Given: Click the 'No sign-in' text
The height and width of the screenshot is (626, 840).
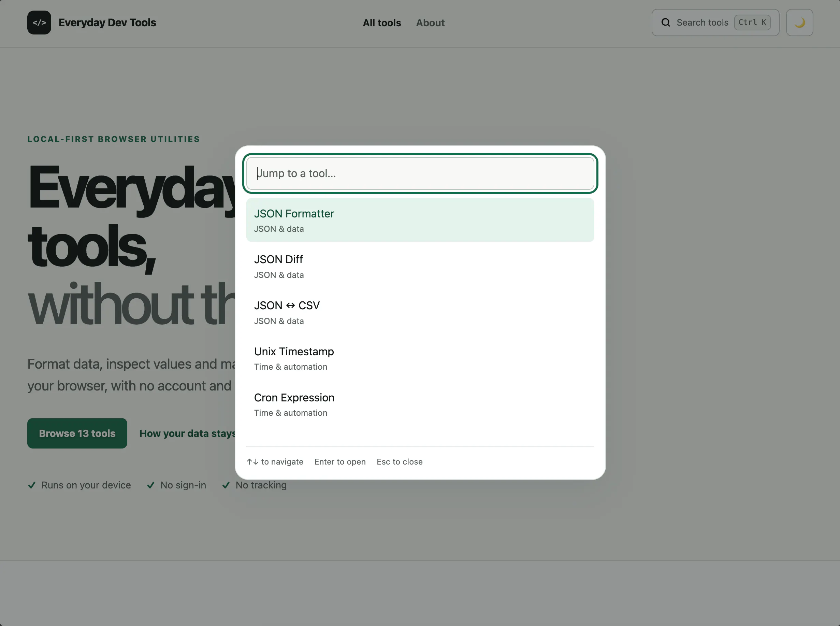Looking at the screenshot, I should click(183, 485).
